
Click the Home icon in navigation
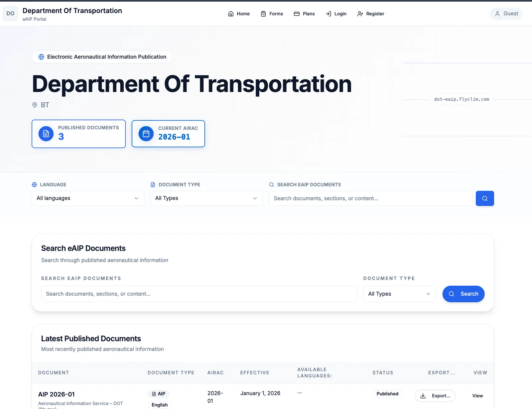(231, 14)
